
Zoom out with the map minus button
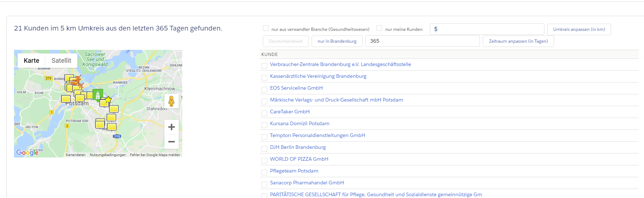tap(172, 142)
